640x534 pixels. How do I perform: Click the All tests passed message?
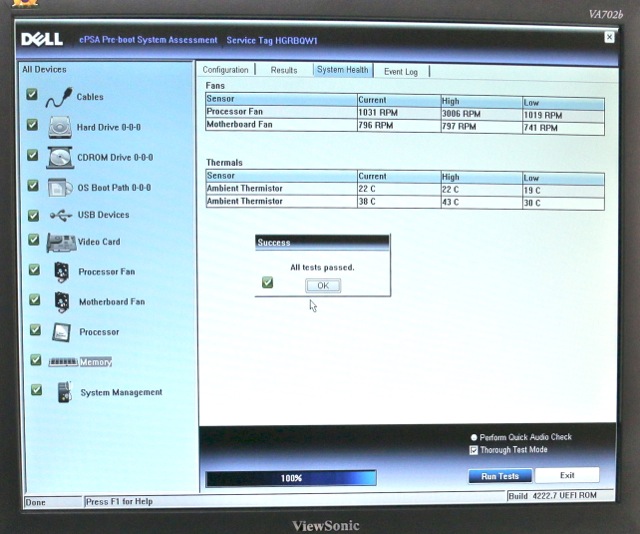point(322,268)
